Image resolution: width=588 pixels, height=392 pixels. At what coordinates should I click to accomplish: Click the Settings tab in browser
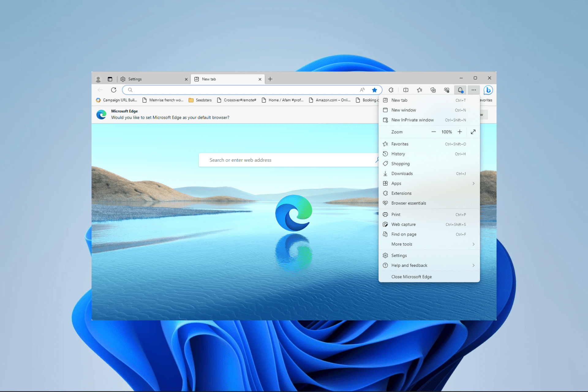pyautogui.click(x=136, y=79)
